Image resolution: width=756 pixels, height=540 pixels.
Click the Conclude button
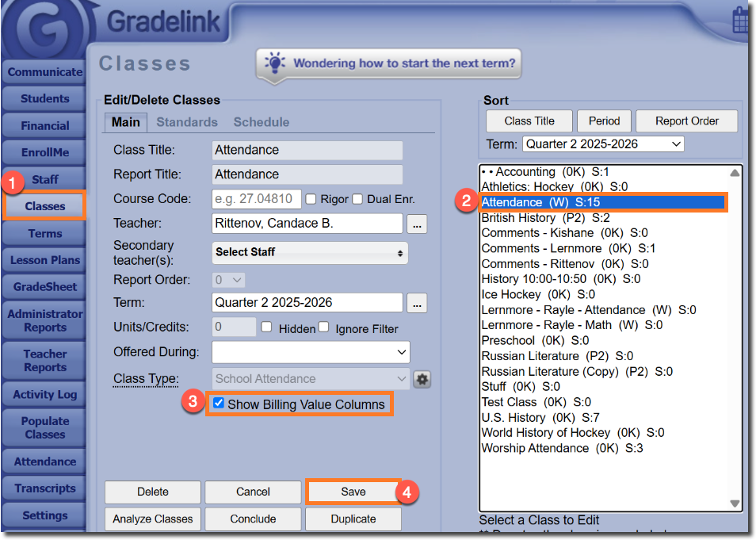click(253, 519)
